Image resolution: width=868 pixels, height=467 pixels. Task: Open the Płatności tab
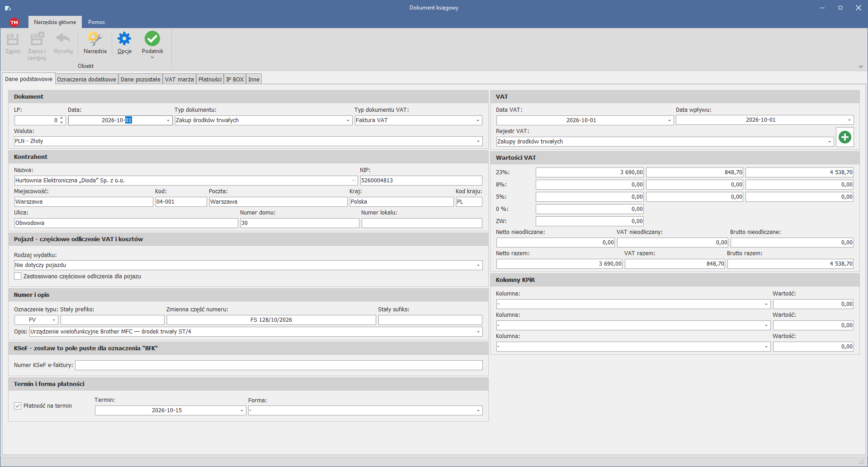(x=210, y=79)
